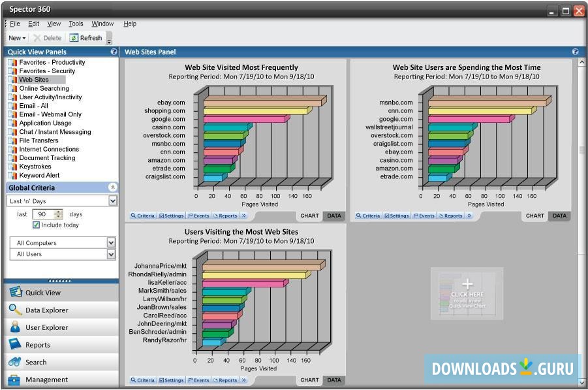
Task: Click the Refresh toolbar icon
Action: click(x=74, y=38)
